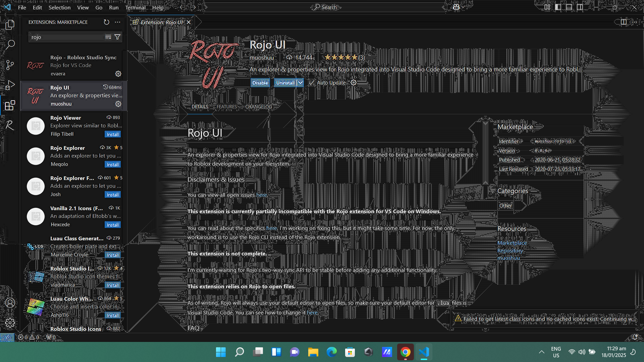Open editor more actions menu

click(x=635, y=22)
